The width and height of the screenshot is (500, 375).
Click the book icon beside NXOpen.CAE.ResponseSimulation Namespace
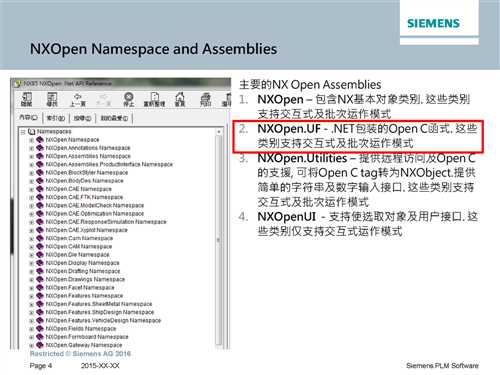tap(40, 222)
